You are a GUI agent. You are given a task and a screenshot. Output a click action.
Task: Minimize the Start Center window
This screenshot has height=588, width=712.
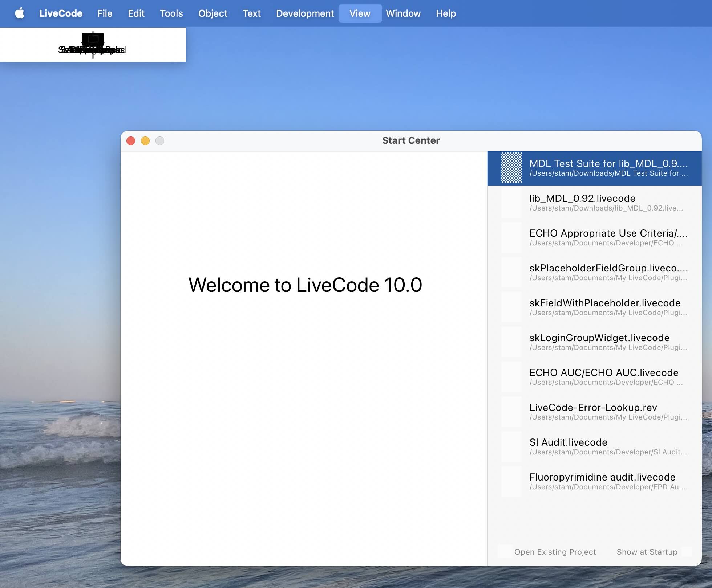coord(145,141)
